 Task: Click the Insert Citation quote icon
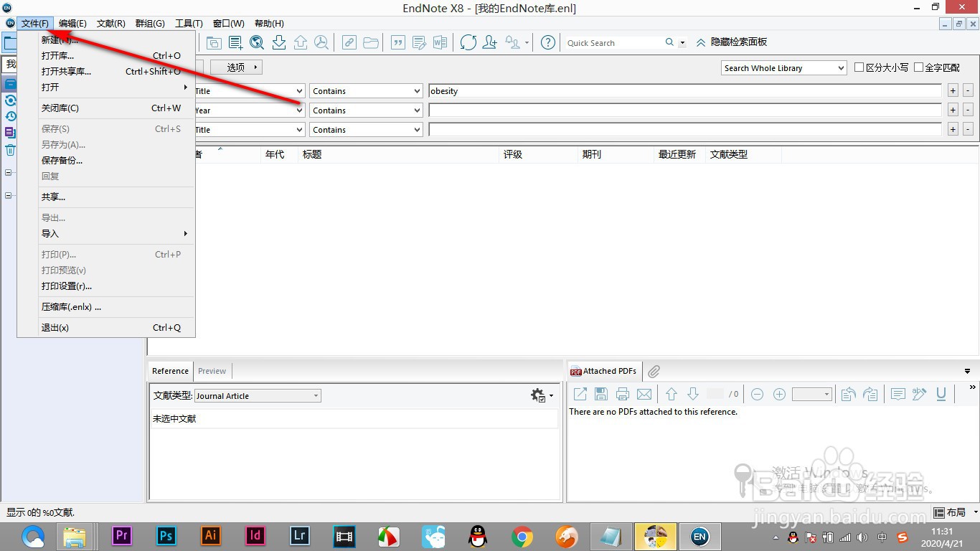pyautogui.click(x=397, y=42)
